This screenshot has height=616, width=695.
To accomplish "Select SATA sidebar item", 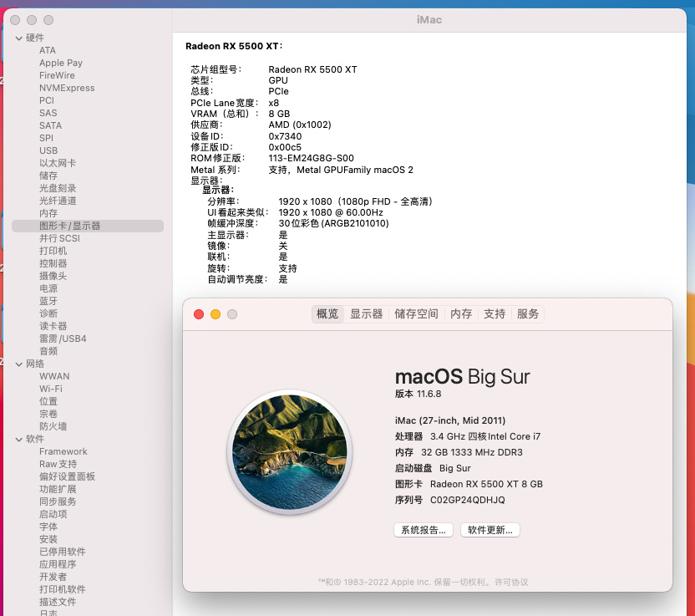I will (x=50, y=125).
